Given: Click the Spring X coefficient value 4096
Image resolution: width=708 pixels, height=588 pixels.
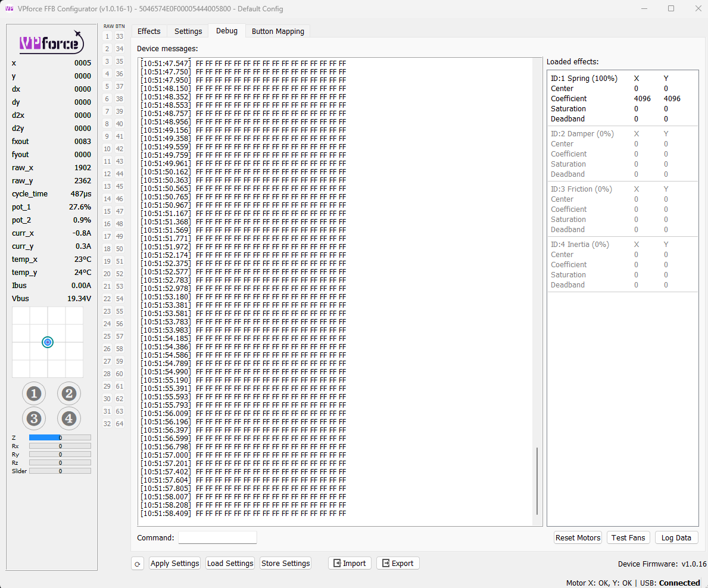Looking at the screenshot, I should (x=642, y=98).
